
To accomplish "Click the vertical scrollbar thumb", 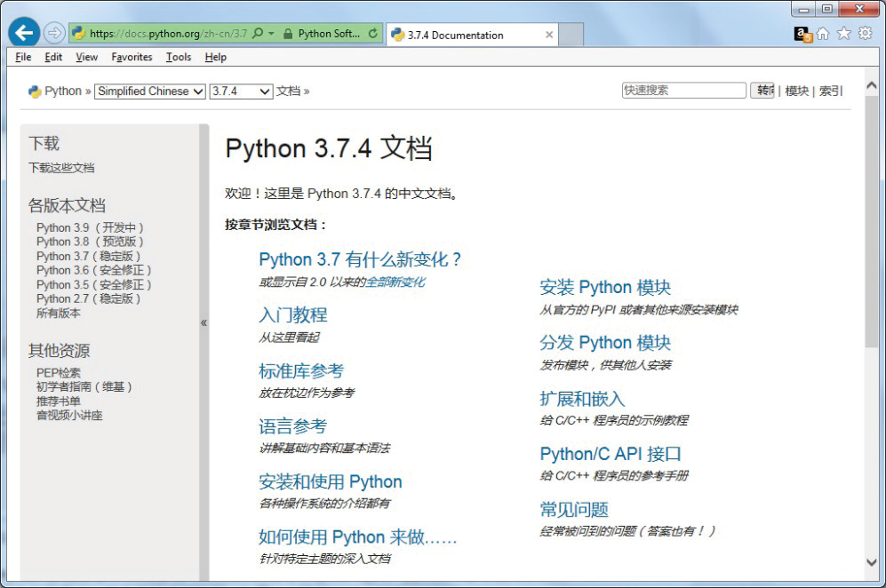I will 871,221.
